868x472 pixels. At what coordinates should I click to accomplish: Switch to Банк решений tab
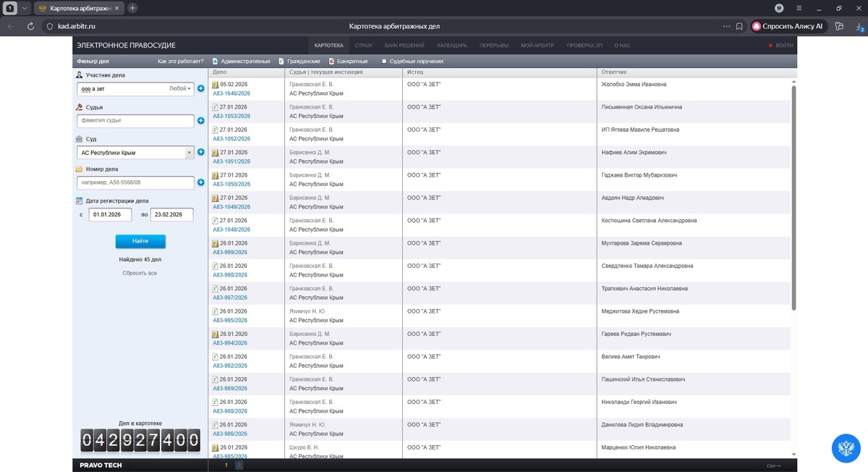(404, 46)
